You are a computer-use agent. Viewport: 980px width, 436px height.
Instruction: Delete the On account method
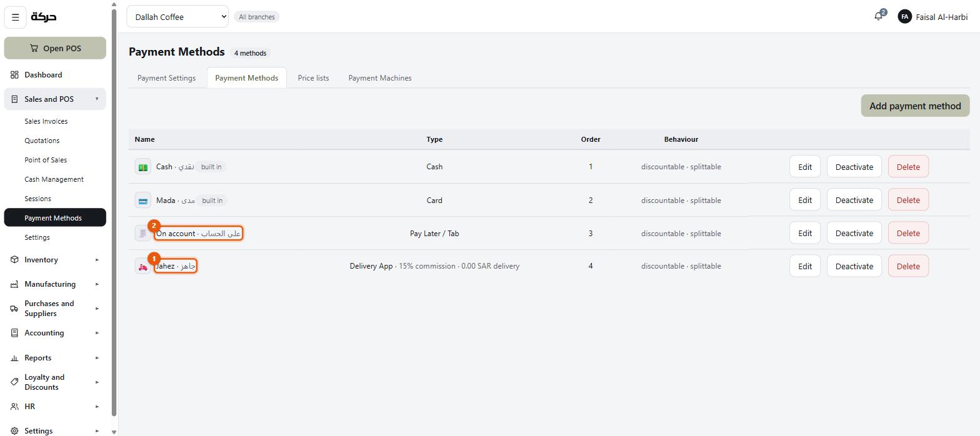coord(908,233)
